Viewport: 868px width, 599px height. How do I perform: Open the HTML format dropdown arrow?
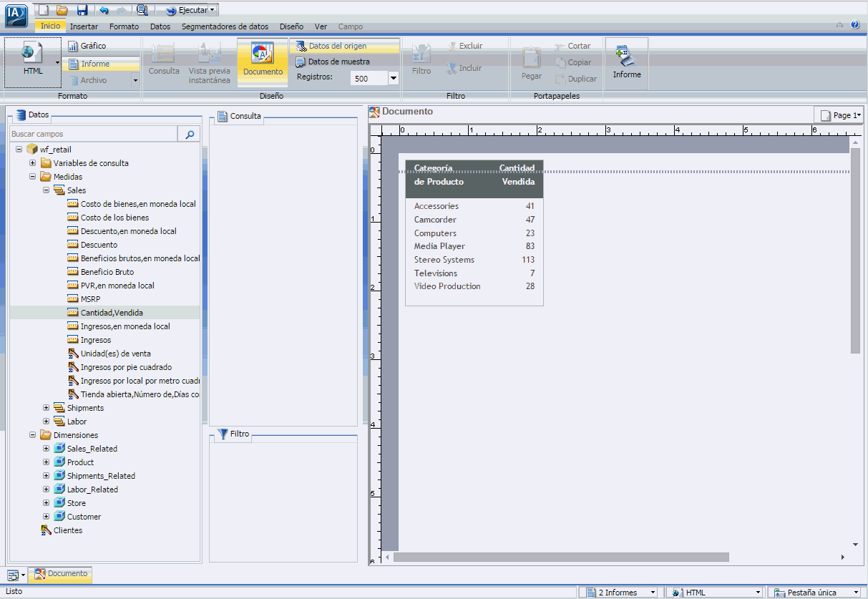58,62
